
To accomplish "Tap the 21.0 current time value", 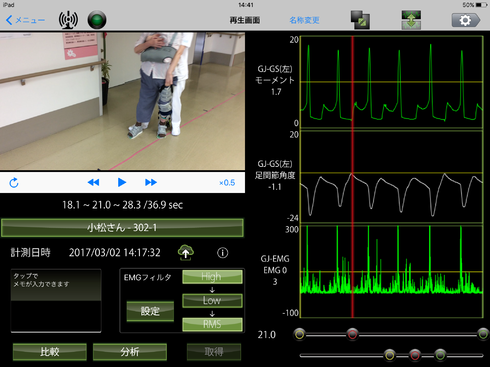I will 267,335.
